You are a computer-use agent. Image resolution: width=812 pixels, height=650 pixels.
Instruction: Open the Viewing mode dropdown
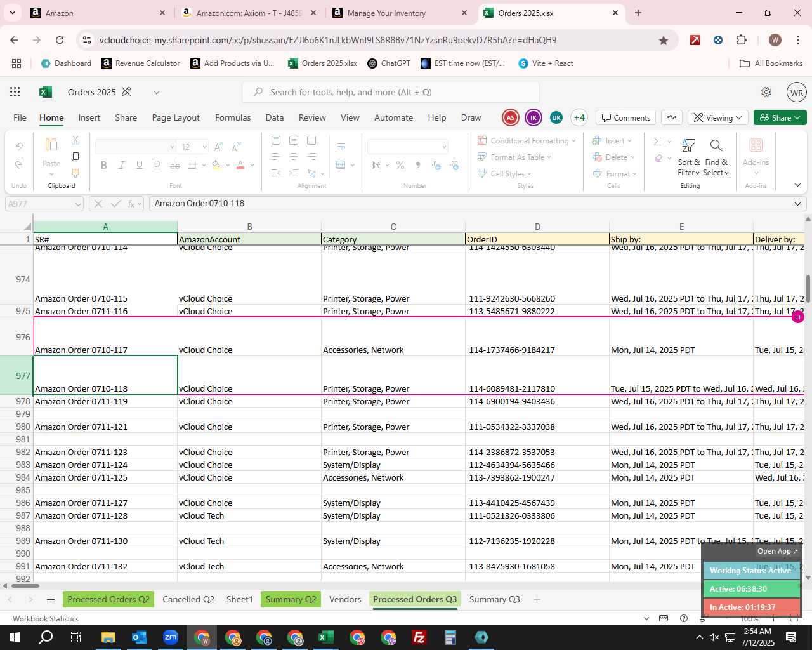pyautogui.click(x=717, y=117)
